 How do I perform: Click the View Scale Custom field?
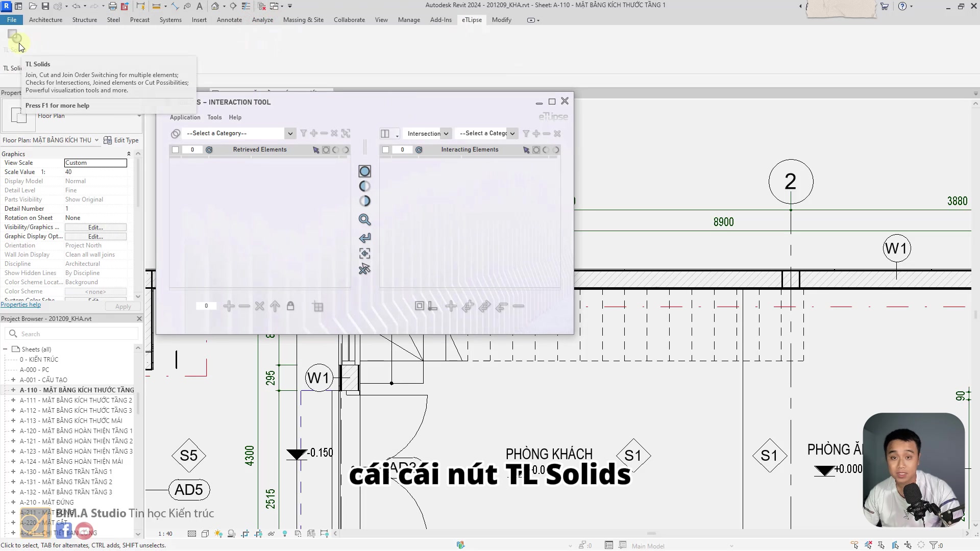[x=95, y=163]
